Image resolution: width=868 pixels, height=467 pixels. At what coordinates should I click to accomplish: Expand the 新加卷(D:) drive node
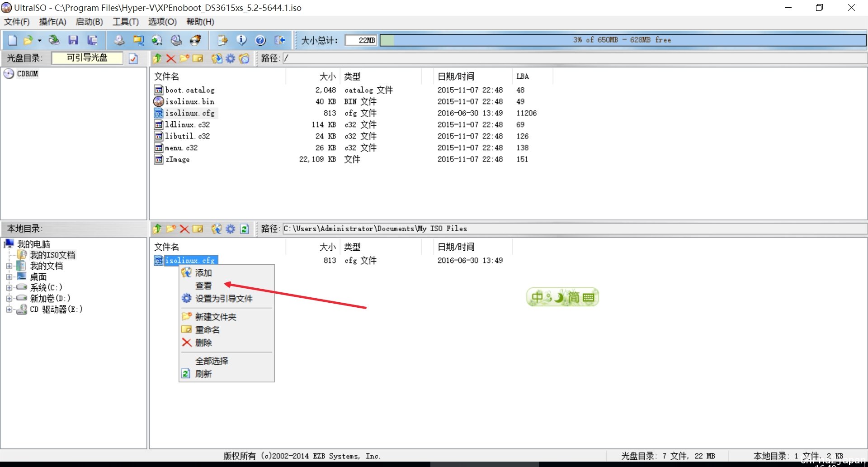(9, 299)
